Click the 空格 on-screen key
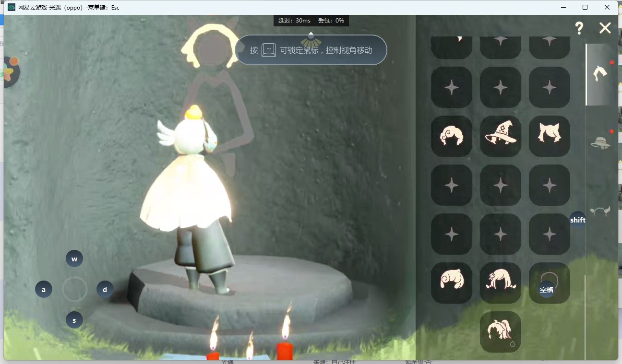 547,290
